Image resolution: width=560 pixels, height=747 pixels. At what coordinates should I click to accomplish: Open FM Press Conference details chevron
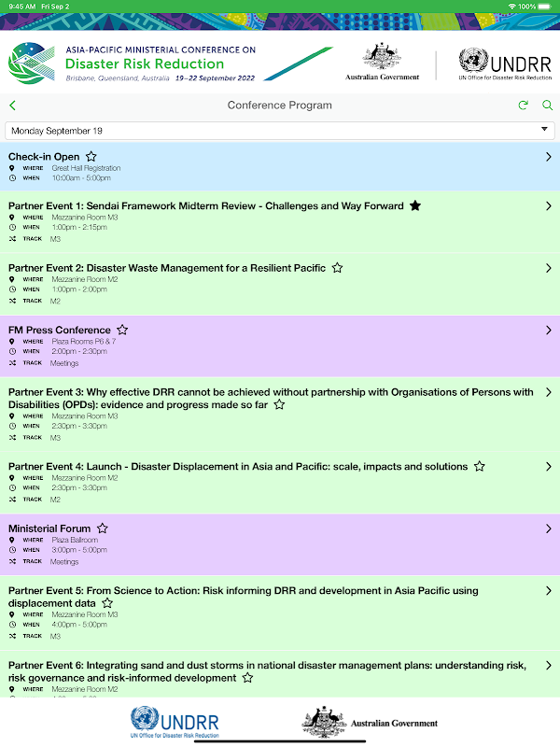click(548, 330)
